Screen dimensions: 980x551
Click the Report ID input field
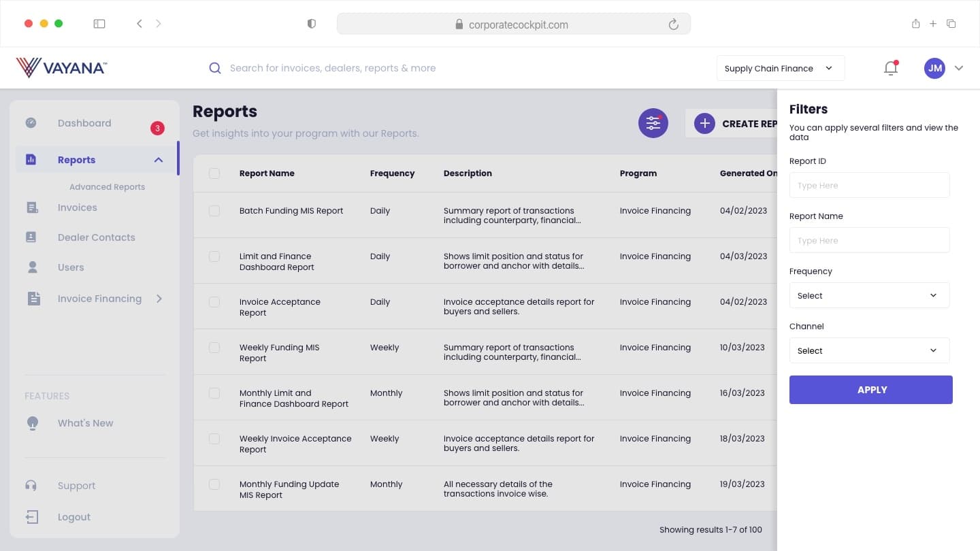pyautogui.click(x=869, y=185)
